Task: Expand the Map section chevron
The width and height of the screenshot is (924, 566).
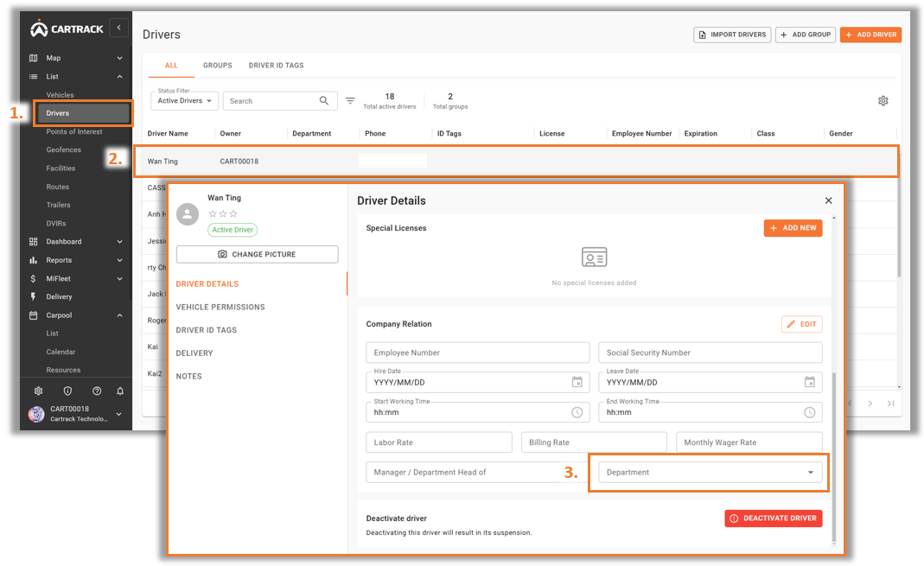Action: (119, 58)
